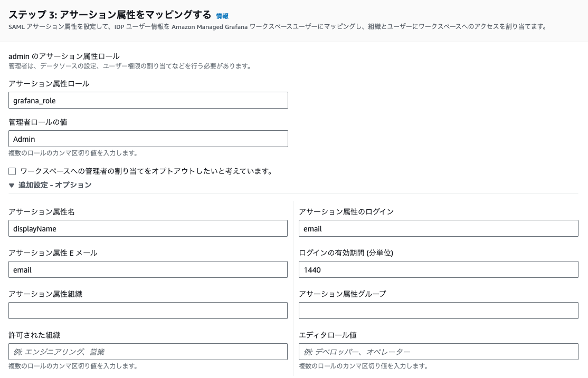
Task: Focus the ログインの有効期間 field showing 1440
Action: (x=438, y=269)
